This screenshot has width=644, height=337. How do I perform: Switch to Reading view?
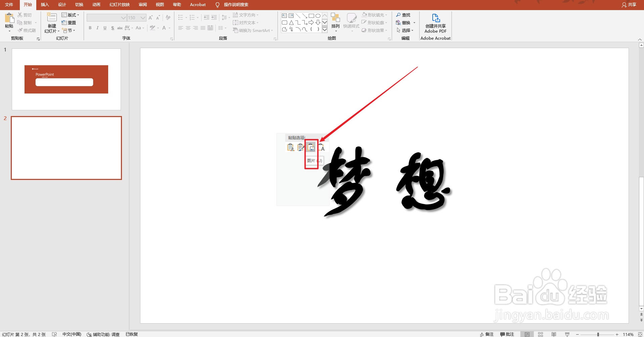[x=554, y=334]
